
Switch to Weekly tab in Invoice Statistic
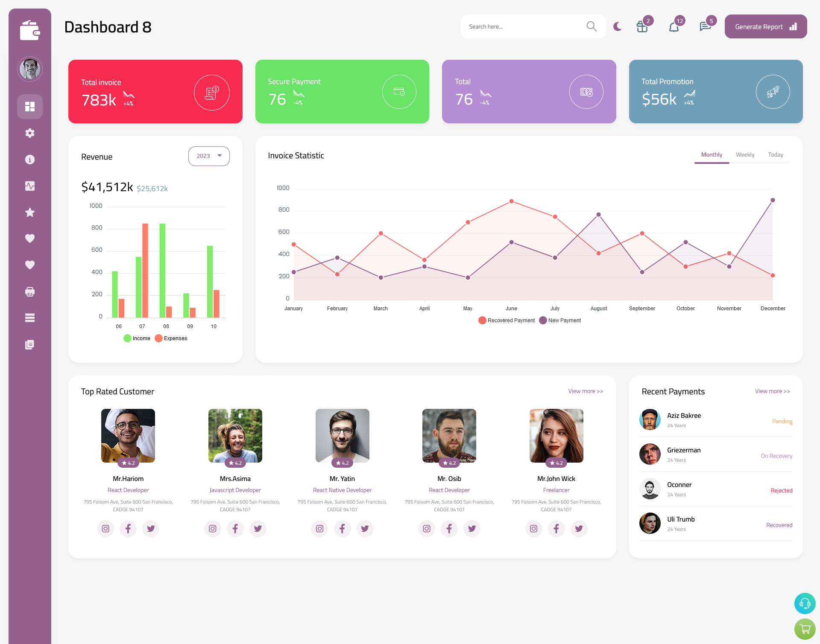click(745, 154)
